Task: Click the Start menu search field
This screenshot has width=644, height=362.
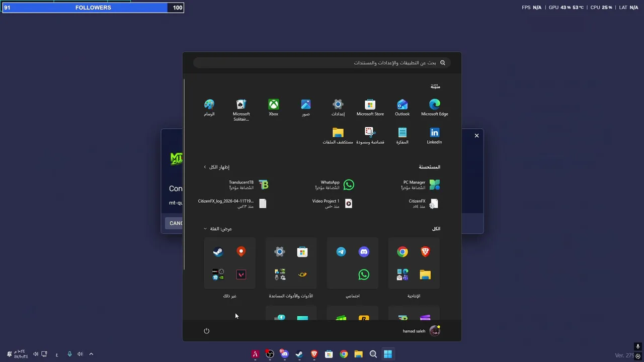Action: pyautogui.click(x=322, y=63)
